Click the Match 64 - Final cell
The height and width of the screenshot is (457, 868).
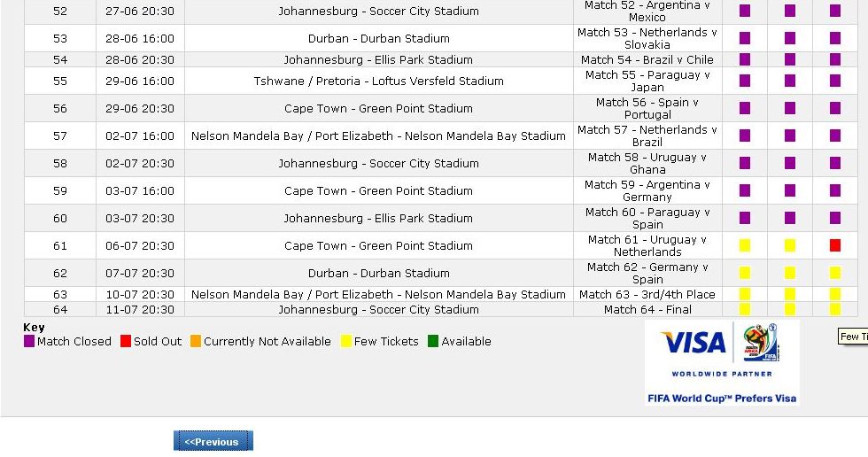coord(647,309)
